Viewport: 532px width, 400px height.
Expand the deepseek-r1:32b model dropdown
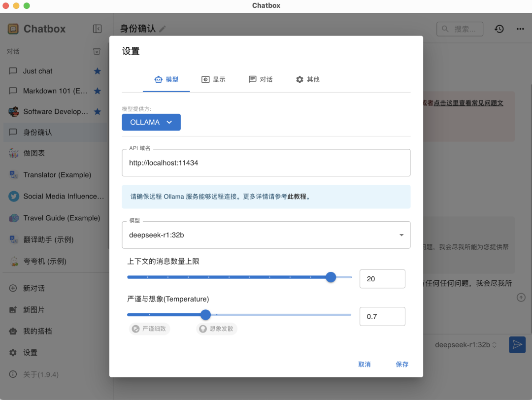pos(266,235)
